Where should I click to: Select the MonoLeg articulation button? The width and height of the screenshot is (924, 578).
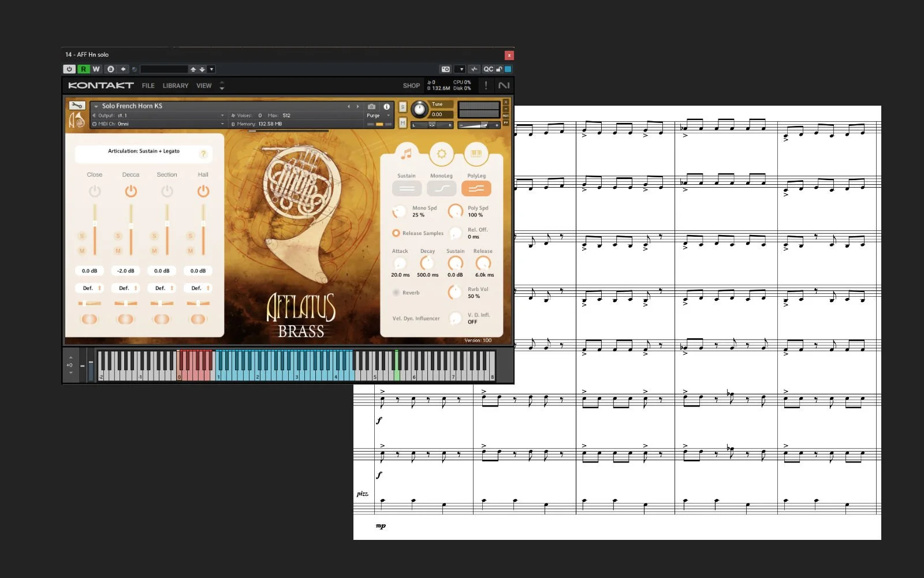click(441, 188)
